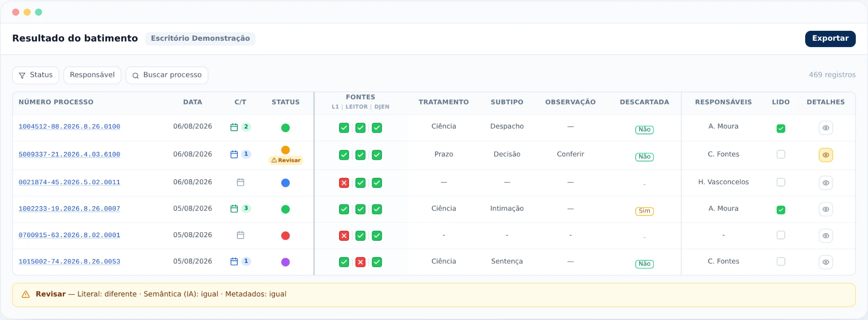Mark process 5009337-21.2026.4.03.6100 as Lido
Image resolution: width=868 pixels, height=320 pixels.
[781, 154]
